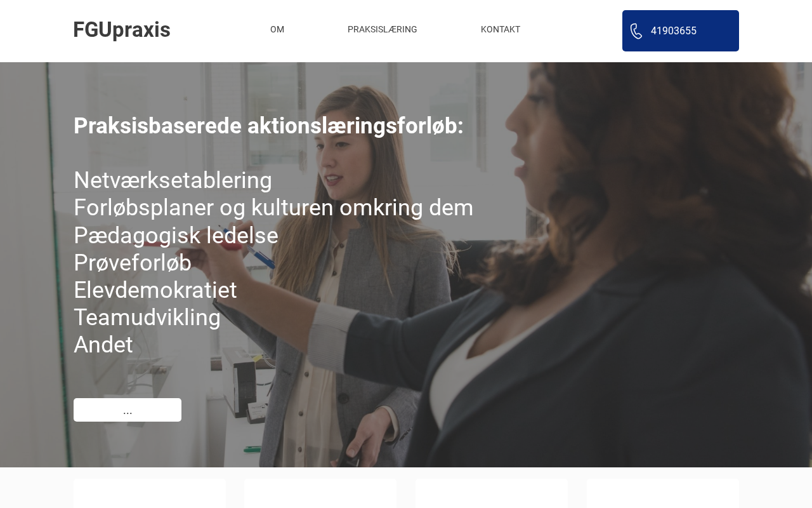Open the FGUpraxis home logo
The height and width of the screenshot is (508, 812).
[x=122, y=30]
